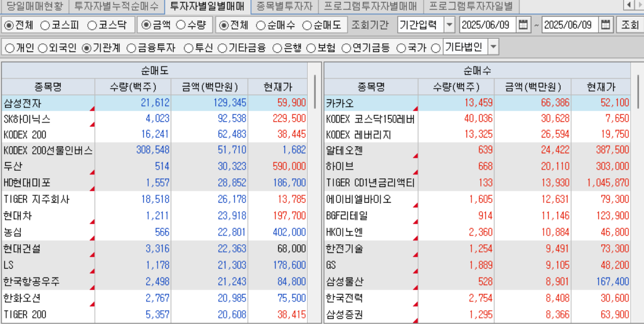This screenshot has width=644, height=324.
Task: Select the 알테오젠 row
Action: click(x=477, y=151)
